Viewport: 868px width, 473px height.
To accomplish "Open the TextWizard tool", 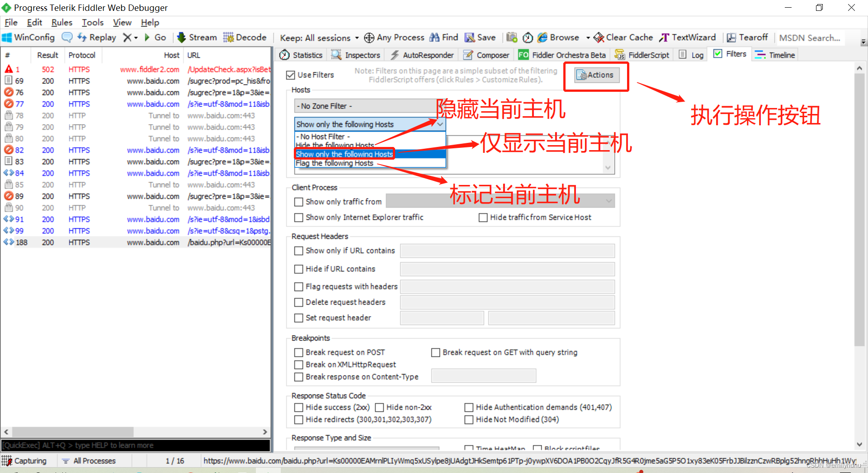I will point(688,38).
